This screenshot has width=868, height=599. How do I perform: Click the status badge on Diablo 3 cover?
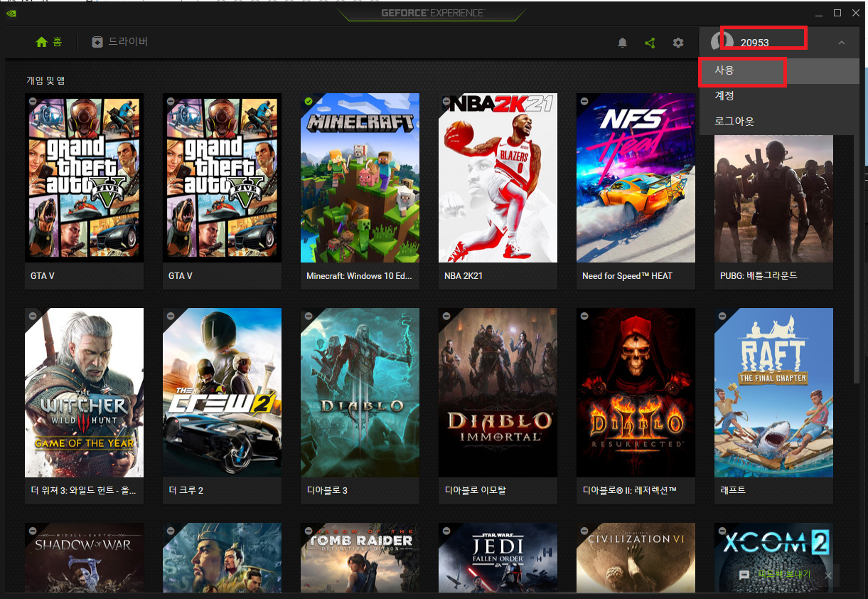pyautogui.click(x=309, y=317)
